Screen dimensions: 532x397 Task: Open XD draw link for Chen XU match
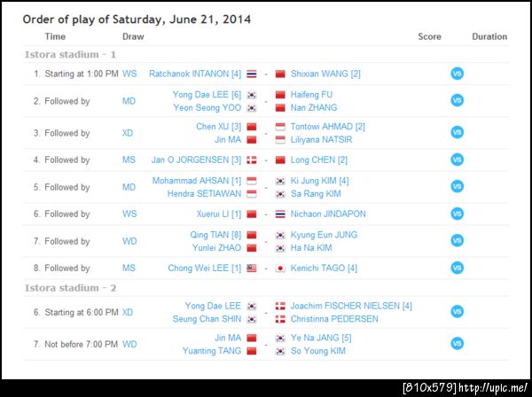click(x=129, y=133)
